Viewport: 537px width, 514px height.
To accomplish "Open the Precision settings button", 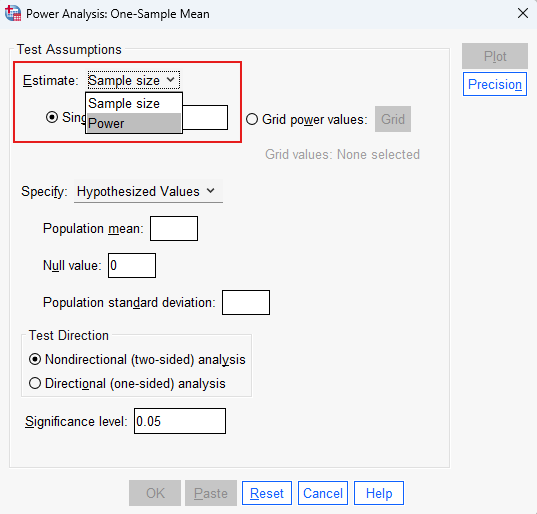I will pos(495,84).
